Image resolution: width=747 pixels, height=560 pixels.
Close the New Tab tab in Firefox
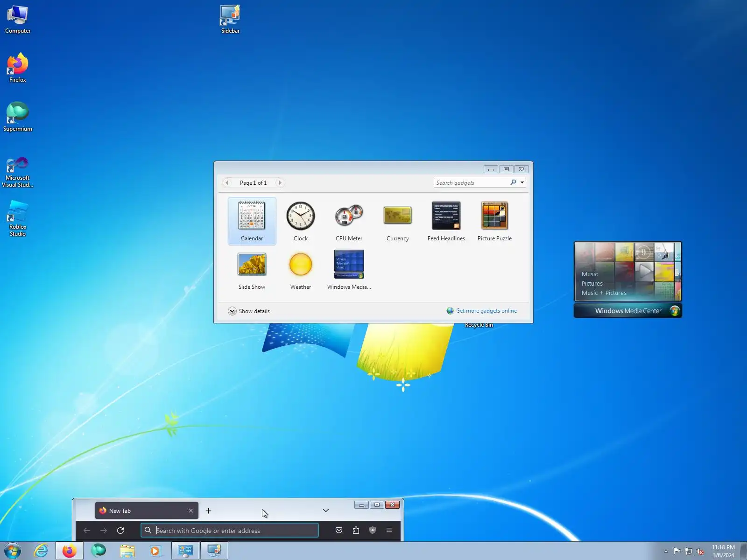coord(191,511)
